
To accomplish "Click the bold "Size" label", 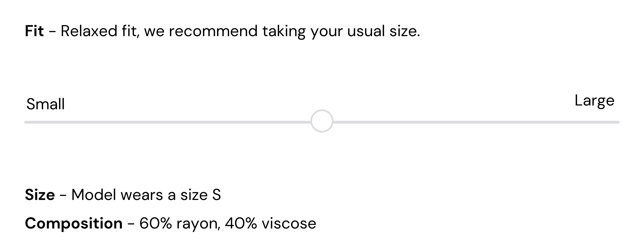I will [40, 195].
